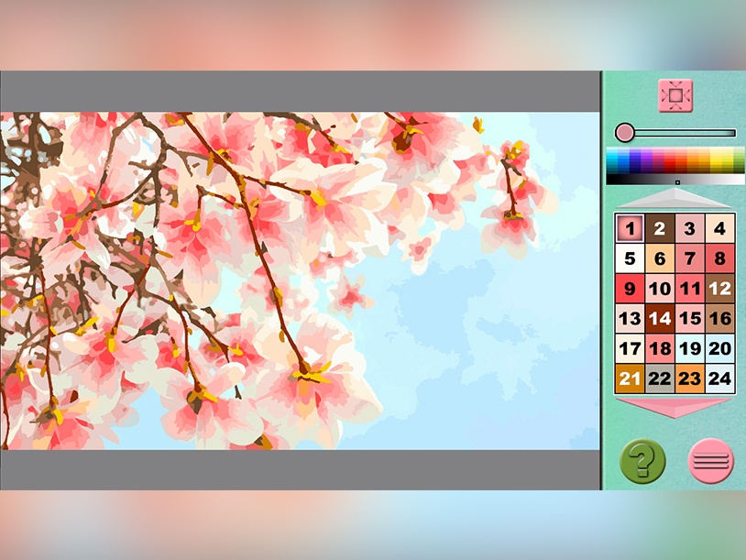Choose amber swatch 21
Viewport: 746px width, 560px height.
(630, 379)
